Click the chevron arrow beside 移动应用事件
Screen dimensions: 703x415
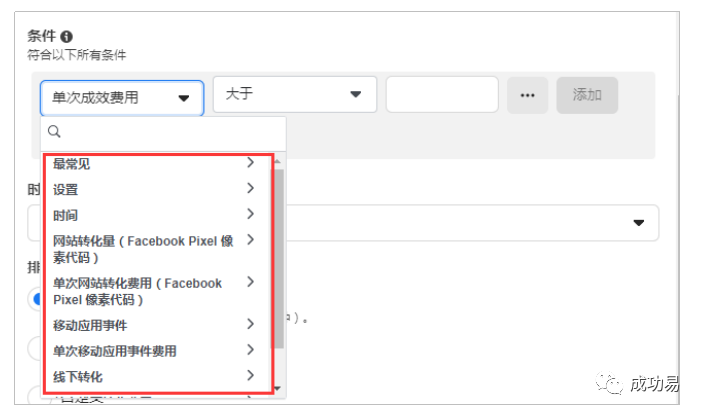[251, 324]
